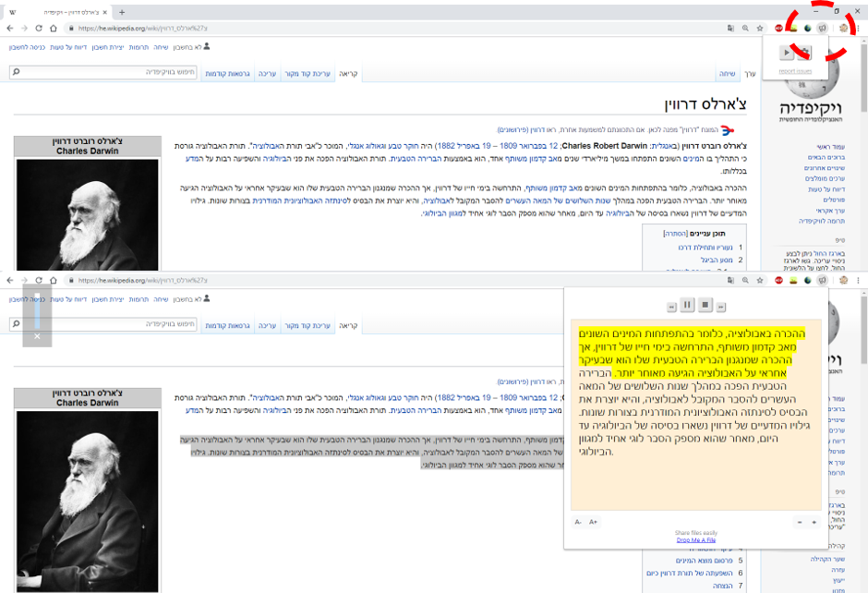Viewport: 868px width, 593px height.
Task: Close the gray overlay panel with X
Action: tap(37, 336)
